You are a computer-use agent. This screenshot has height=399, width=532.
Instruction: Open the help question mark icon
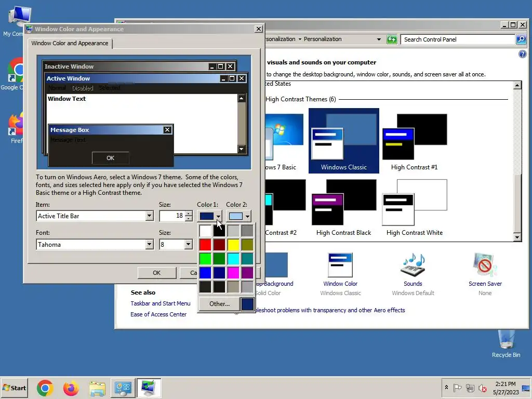[x=523, y=54]
